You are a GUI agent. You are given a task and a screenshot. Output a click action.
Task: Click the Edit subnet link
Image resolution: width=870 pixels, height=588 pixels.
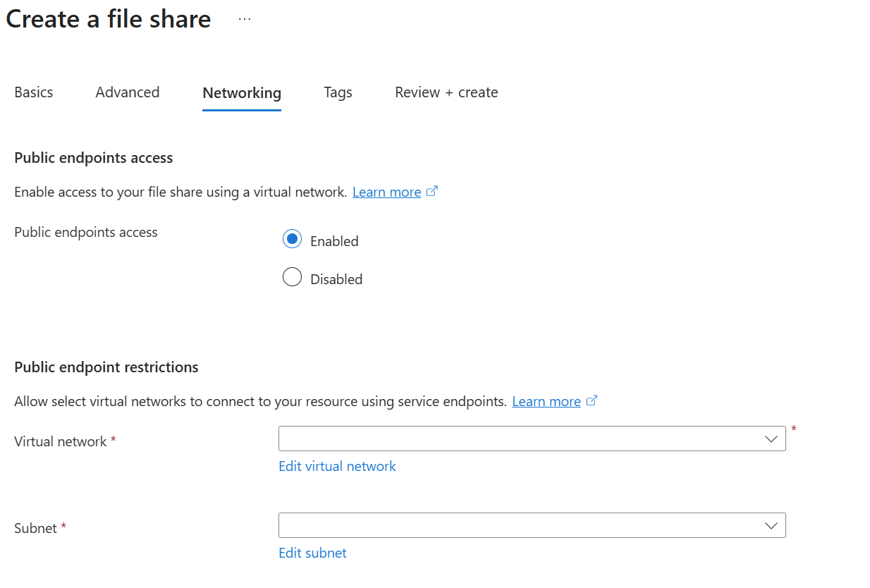312,552
